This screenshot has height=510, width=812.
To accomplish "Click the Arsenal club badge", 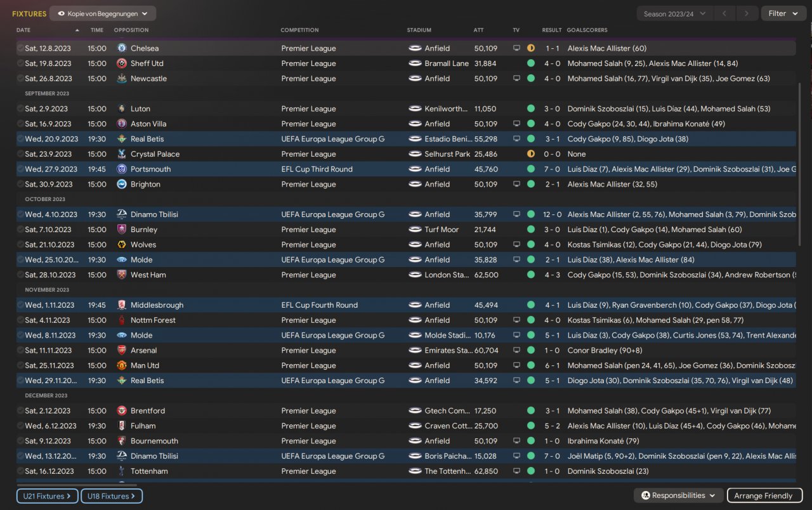I will tap(122, 350).
